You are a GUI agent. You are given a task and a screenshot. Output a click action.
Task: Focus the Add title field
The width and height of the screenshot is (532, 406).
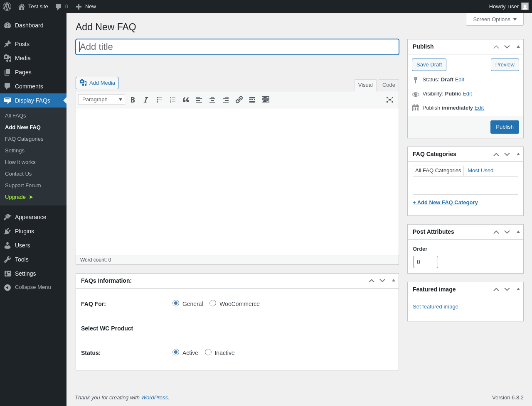click(237, 47)
